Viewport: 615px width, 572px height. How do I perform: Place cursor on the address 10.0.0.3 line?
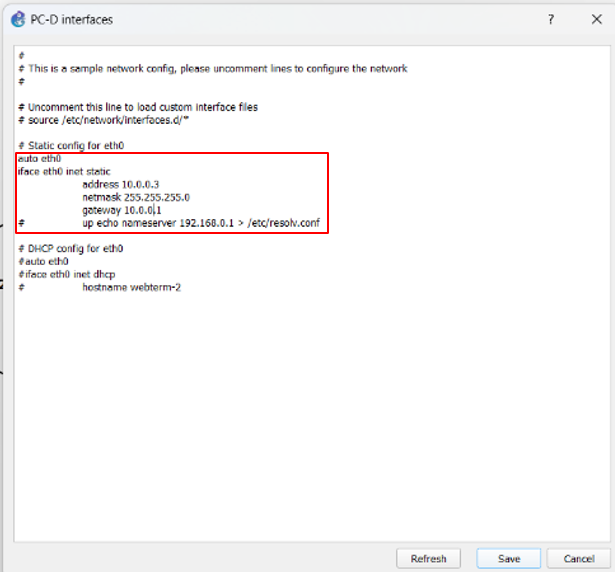[121, 185]
